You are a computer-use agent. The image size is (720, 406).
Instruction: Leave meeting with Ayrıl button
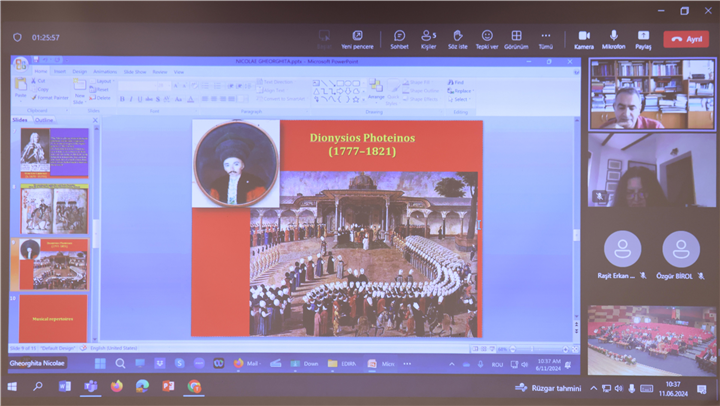(686, 39)
